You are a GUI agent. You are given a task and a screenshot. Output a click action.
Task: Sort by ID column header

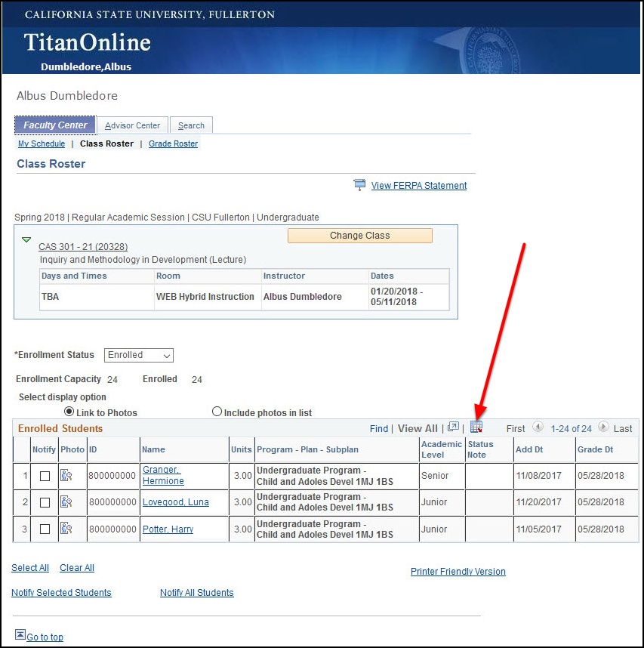click(x=93, y=449)
